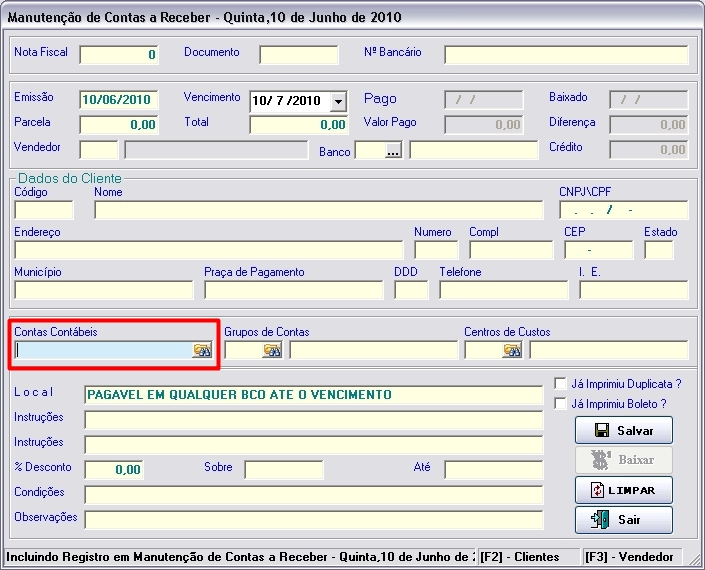Click the Observações text field
This screenshot has height=570, width=705.
(x=314, y=519)
